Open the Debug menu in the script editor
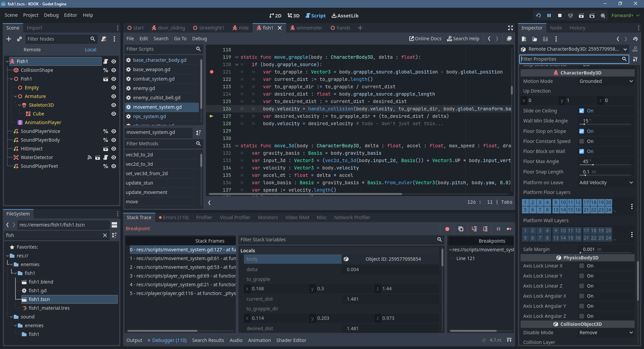The image size is (644, 349). 199,39
